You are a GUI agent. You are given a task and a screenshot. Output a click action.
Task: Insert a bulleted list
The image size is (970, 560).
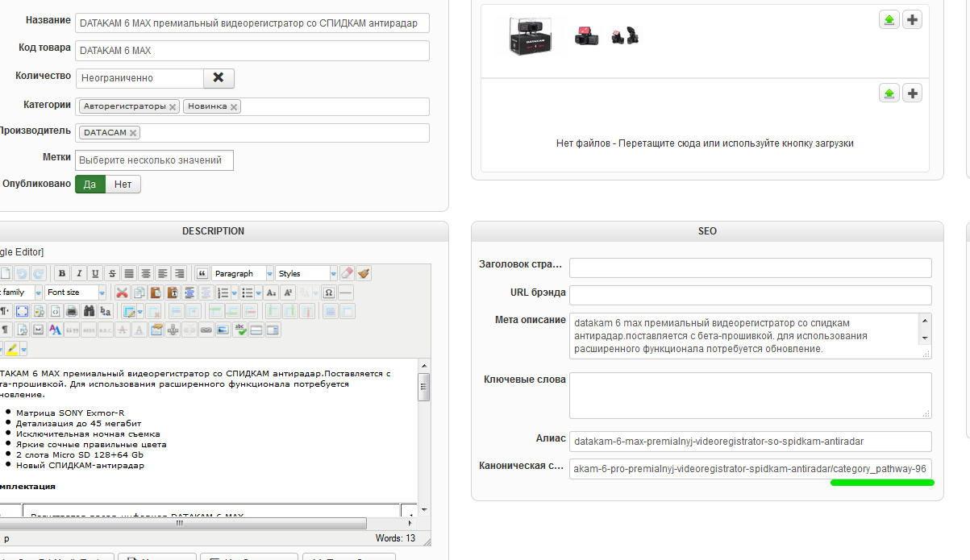point(248,292)
